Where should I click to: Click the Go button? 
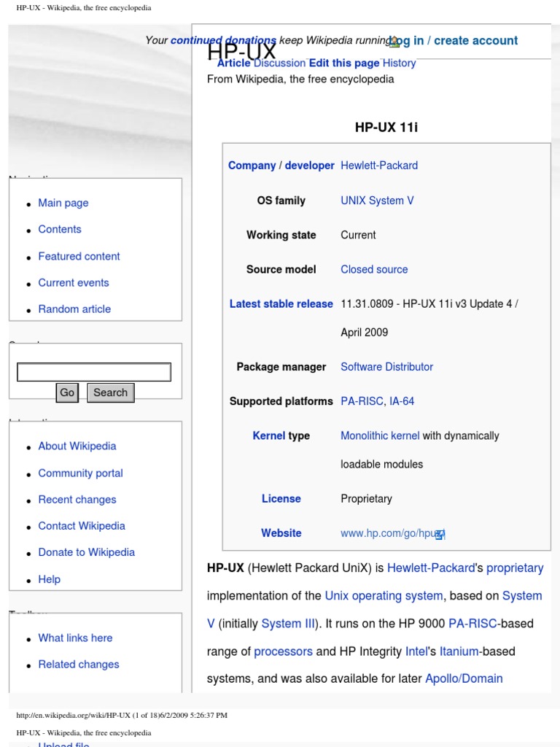(67, 392)
